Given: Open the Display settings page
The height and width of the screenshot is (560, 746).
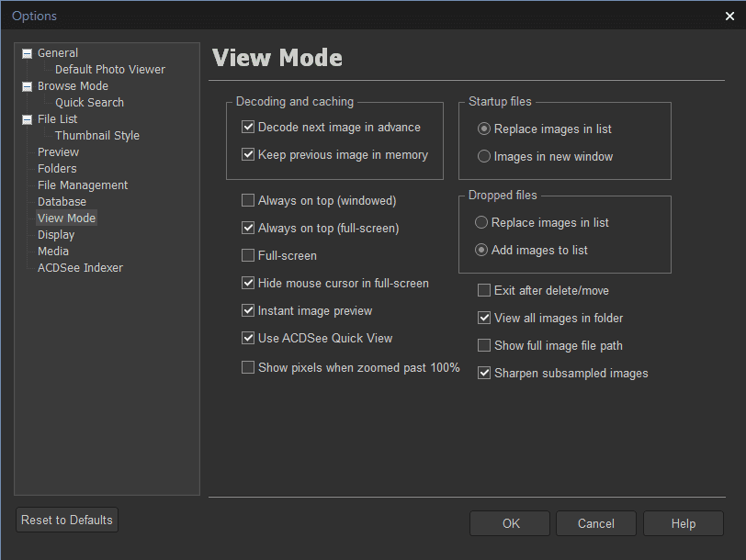Looking at the screenshot, I should (56, 235).
